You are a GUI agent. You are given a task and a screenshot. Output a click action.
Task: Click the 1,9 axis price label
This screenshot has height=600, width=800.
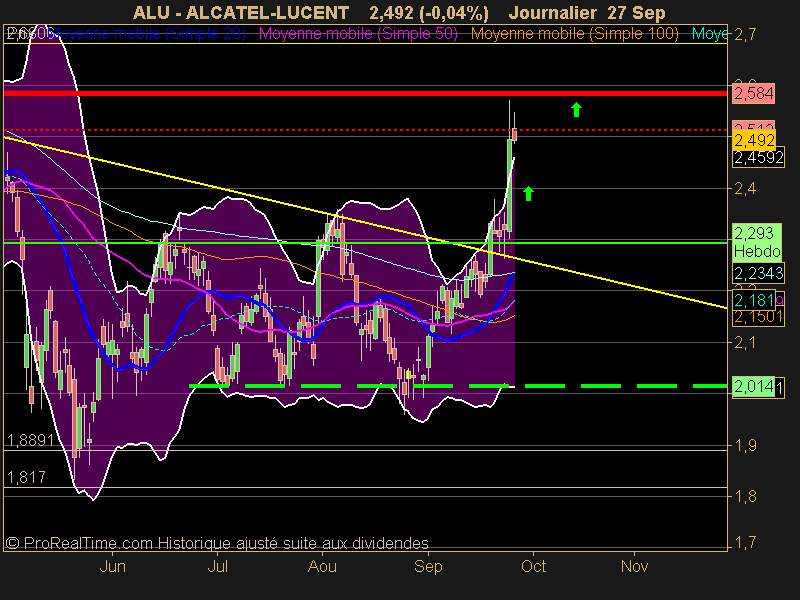(745, 446)
